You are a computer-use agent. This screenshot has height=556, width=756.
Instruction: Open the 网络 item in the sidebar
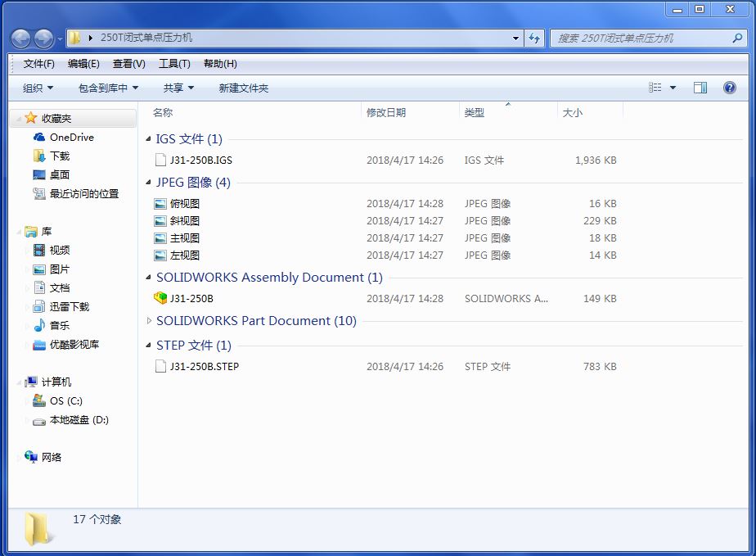point(51,457)
